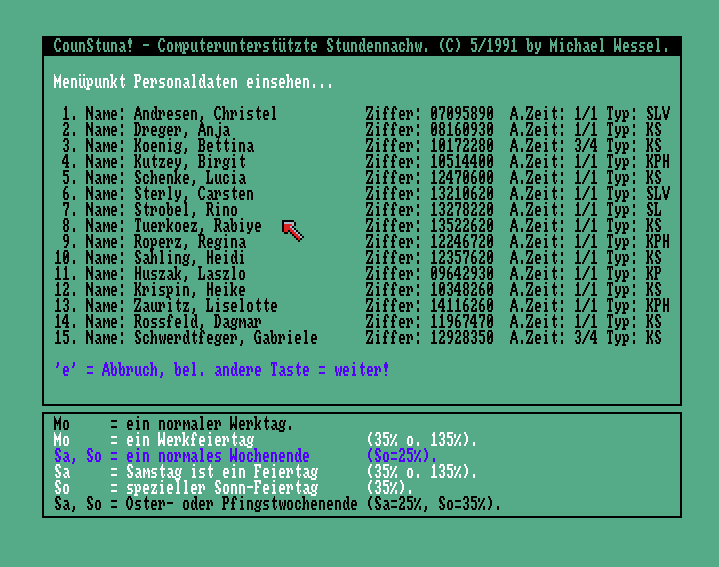Click the number 12470600

click(x=462, y=178)
